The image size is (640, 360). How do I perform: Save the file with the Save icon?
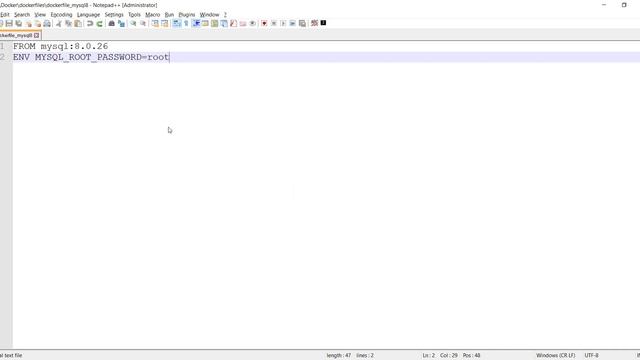[x=9, y=24]
